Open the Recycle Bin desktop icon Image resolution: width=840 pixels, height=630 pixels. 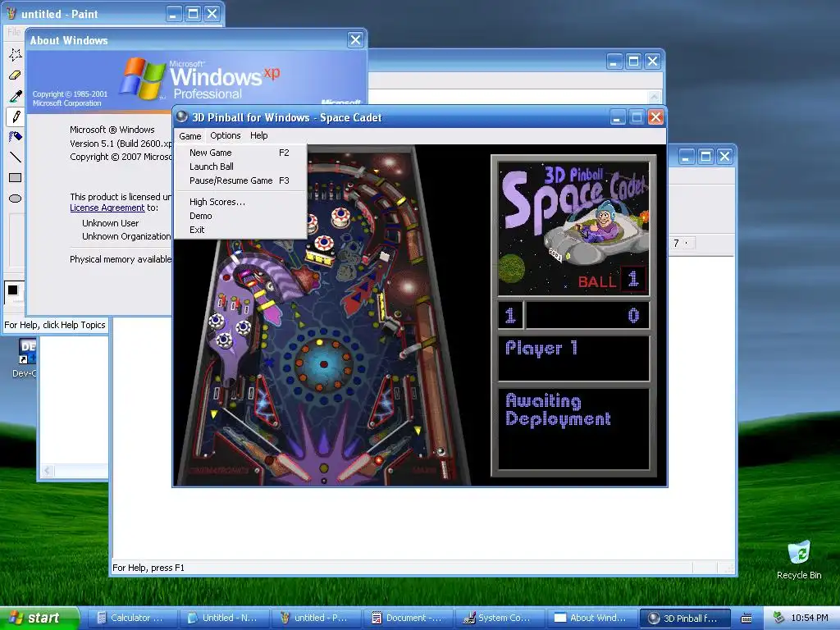(799, 559)
